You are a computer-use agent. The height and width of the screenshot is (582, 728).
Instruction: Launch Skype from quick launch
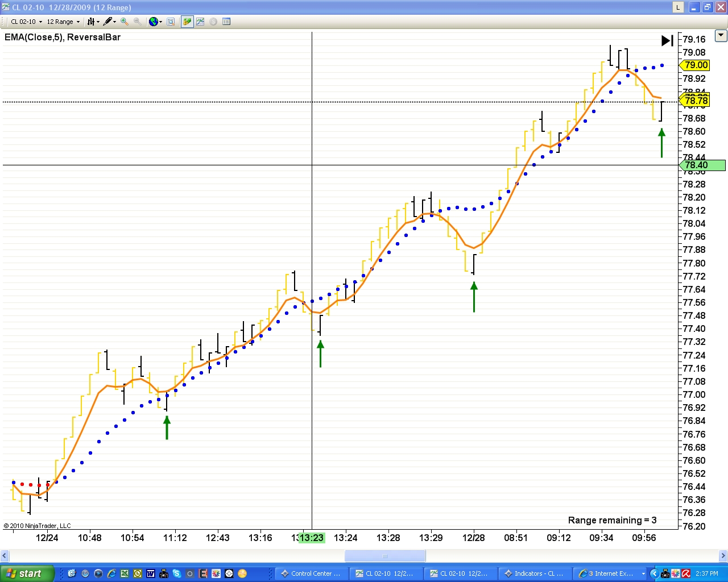coord(177,573)
